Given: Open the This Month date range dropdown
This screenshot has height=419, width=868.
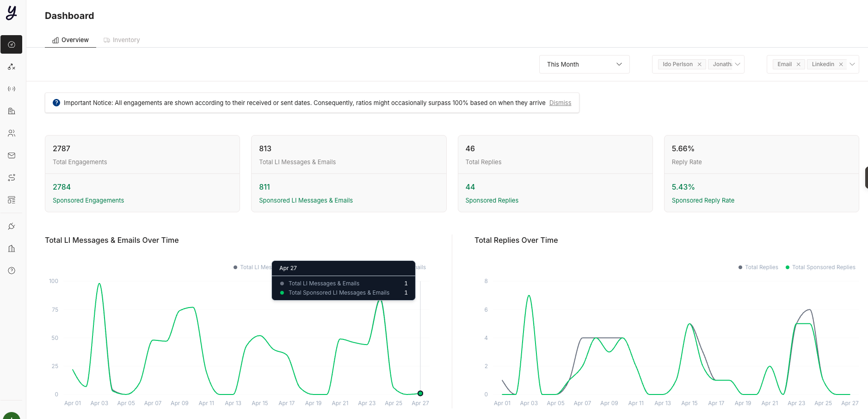Looking at the screenshot, I should pos(584,64).
